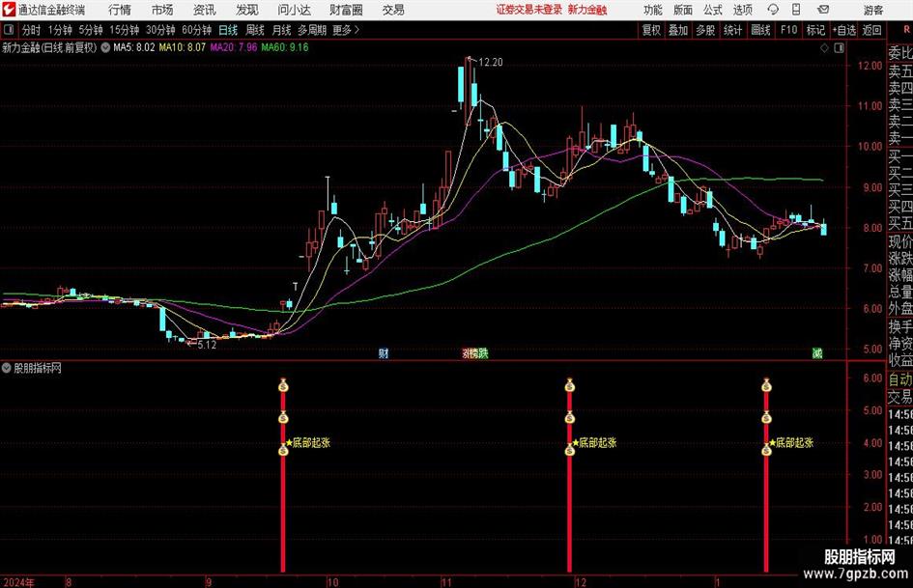The height and width of the screenshot is (588, 913).
Task: Switch to the 月线 period tab
Action: 282,30
